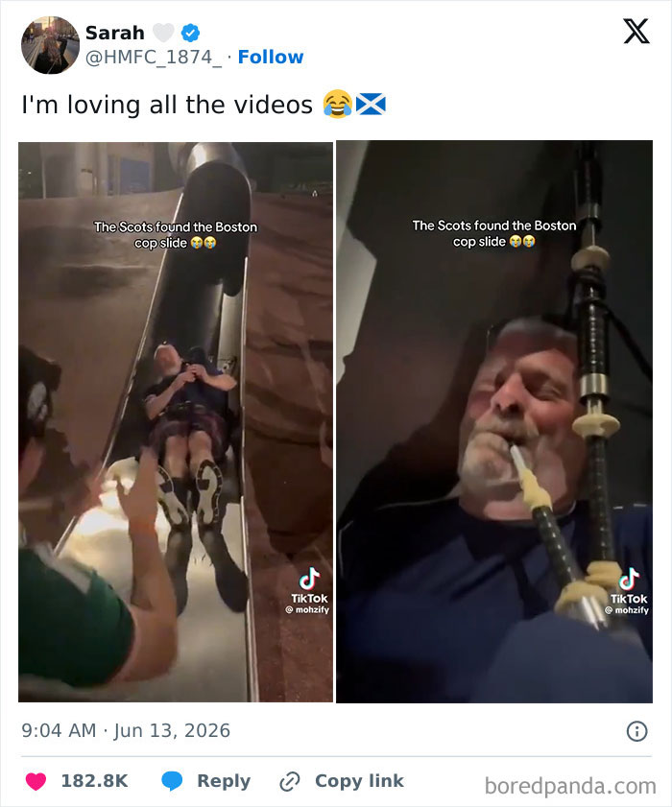
Task: Click the white heart emoji beside Sarah
Action: [x=163, y=33]
